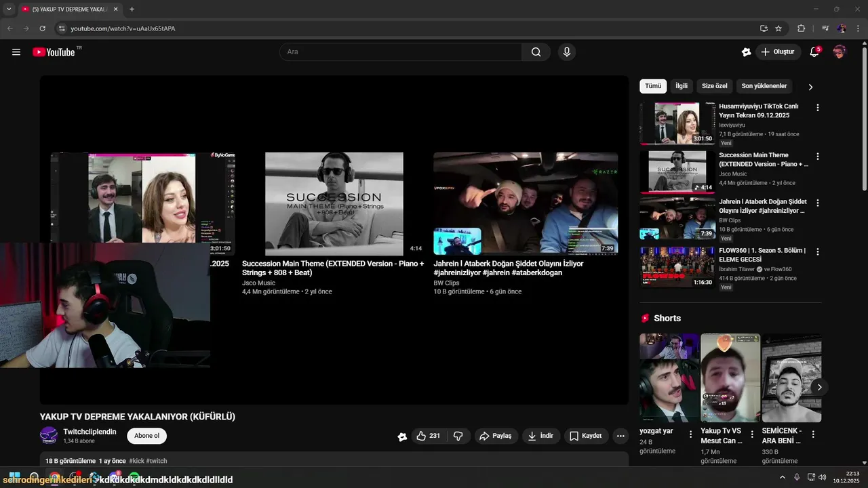Open Husamviyuviyu sidebar video thumbnail

click(677, 123)
